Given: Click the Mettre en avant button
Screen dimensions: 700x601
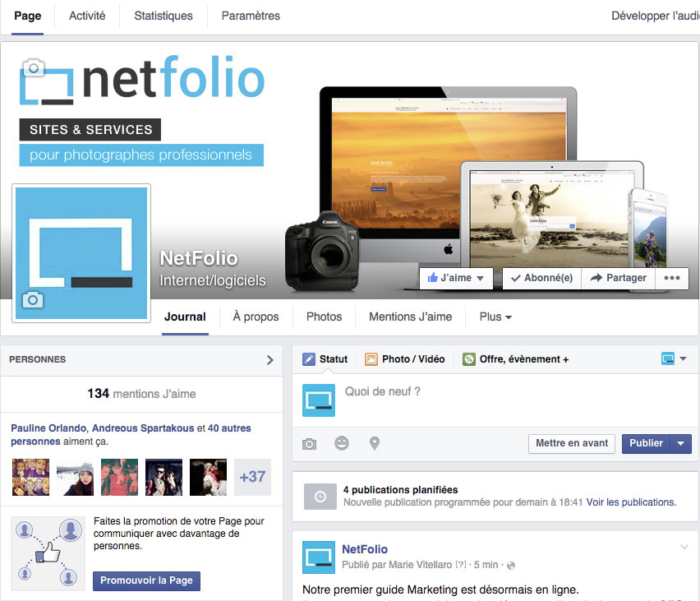Looking at the screenshot, I should [x=572, y=444].
